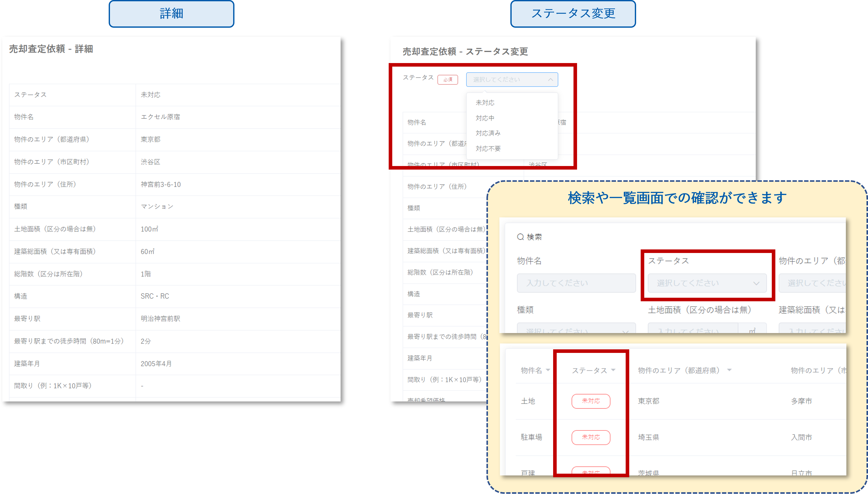Choose 対応不要 in status options
The height and width of the screenshot is (494, 868).
click(488, 148)
